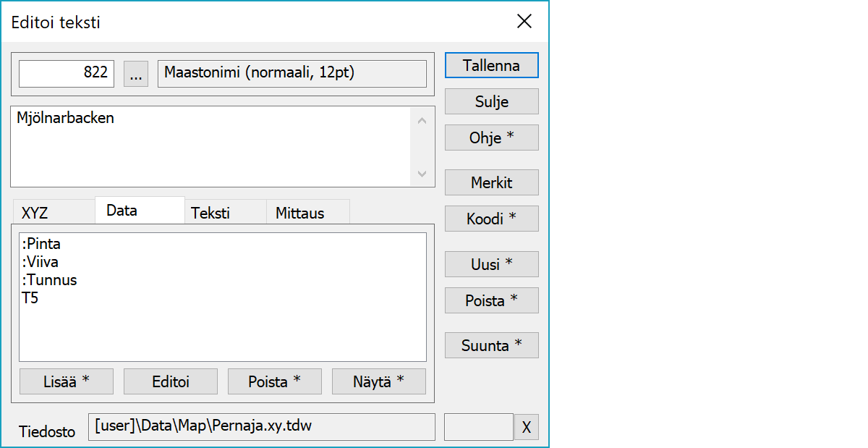Screen dimensions: 868x448
Task: Open help with Ohje button
Action: pos(491,138)
